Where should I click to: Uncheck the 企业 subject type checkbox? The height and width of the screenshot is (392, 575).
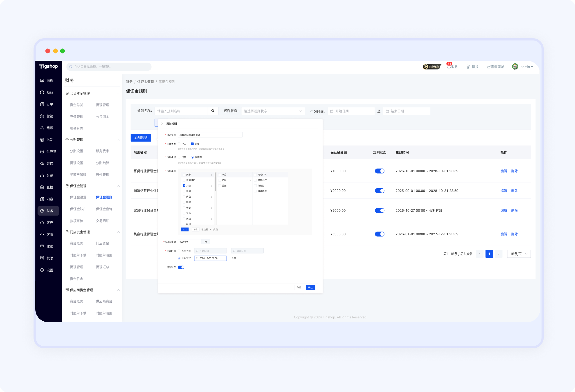point(192,144)
